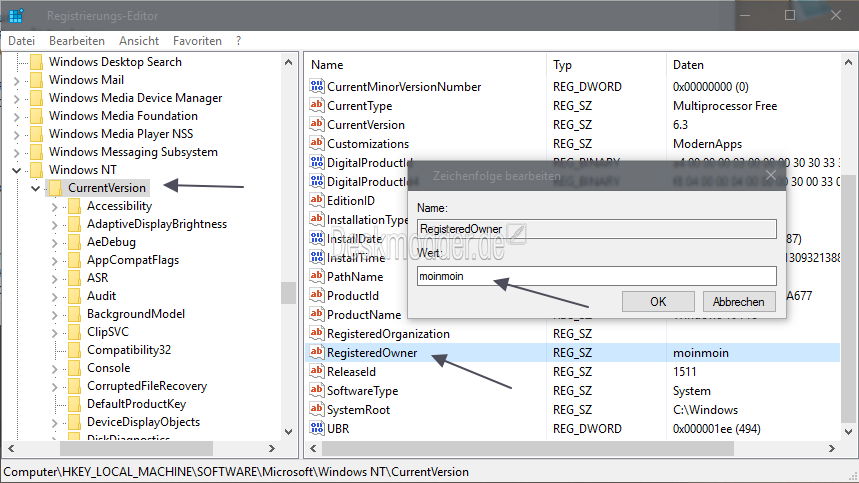The image size is (859, 483).
Task: Click the CurrentType string value icon
Action: tap(317, 105)
